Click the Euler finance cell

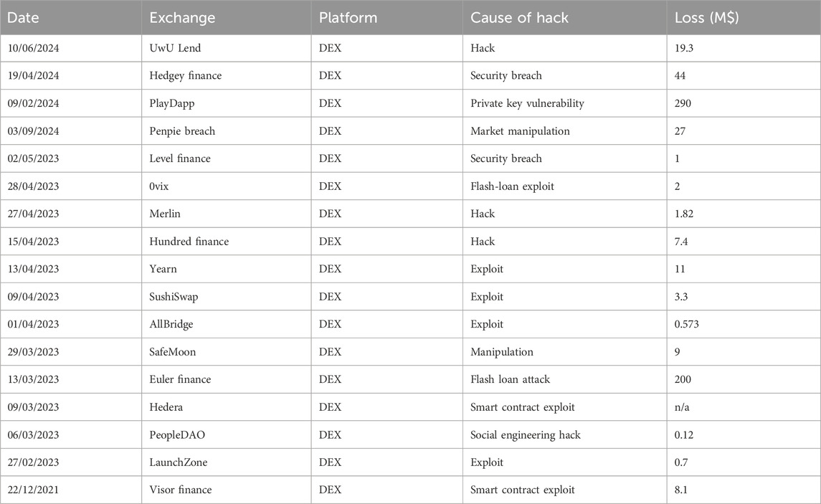tap(179, 379)
